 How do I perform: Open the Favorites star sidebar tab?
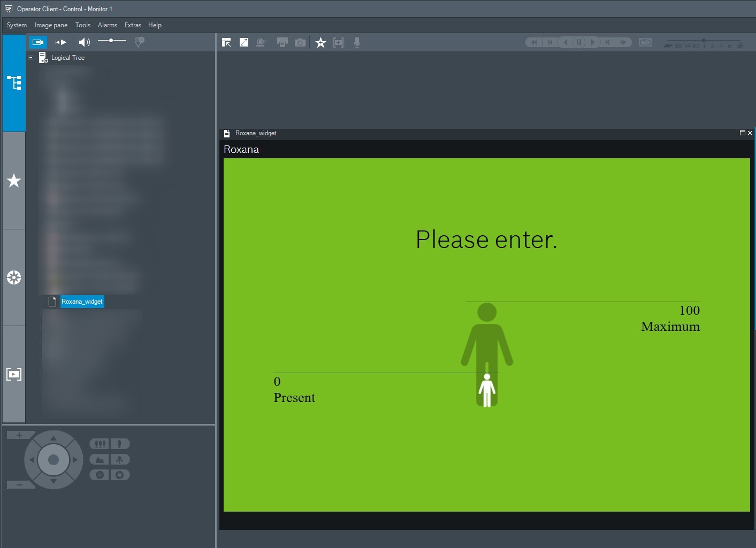tap(14, 181)
